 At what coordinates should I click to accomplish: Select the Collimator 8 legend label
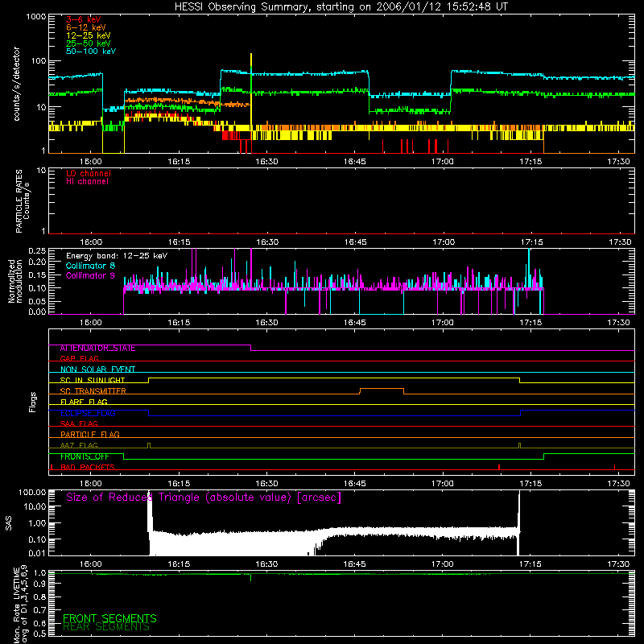[x=90, y=266]
